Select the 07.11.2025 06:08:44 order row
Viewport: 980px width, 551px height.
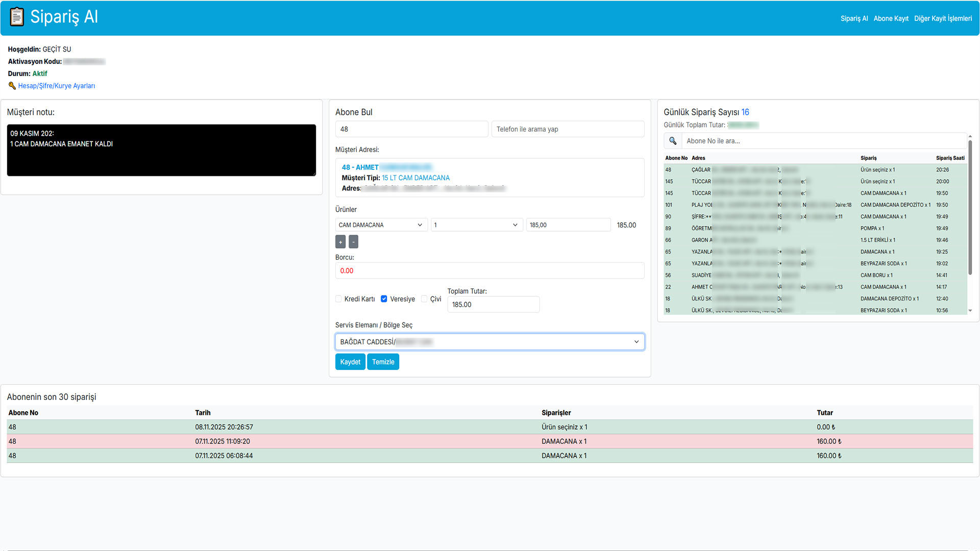coord(489,456)
